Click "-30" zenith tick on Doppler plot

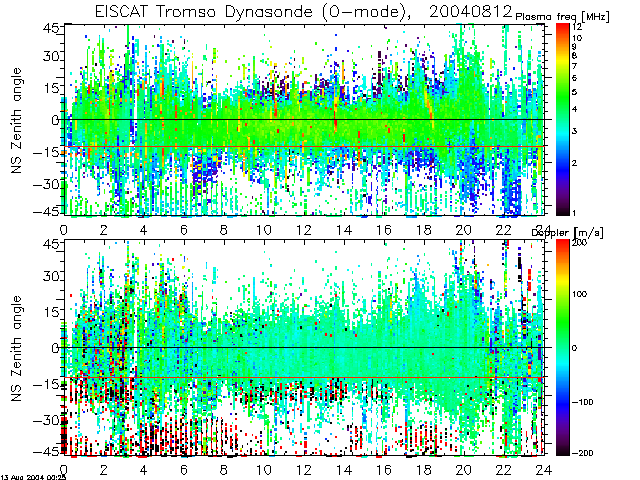46,420
